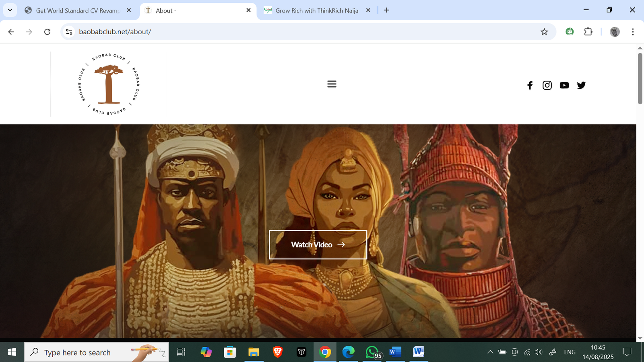Open the Extensions puzzle icon
Viewport: 644px width, 362px height.
pyautogui.click(x=588, y=31)
